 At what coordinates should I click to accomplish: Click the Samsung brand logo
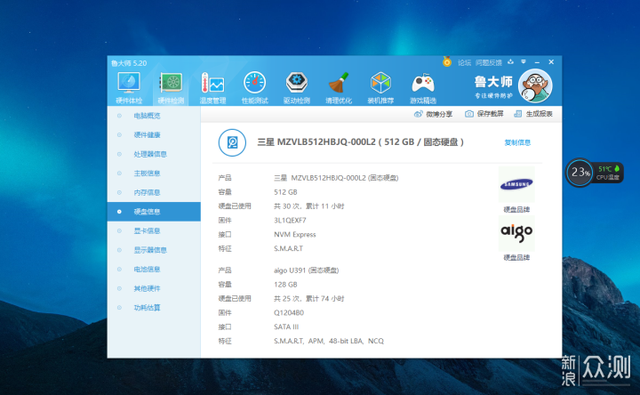click(x=516, y=184)
